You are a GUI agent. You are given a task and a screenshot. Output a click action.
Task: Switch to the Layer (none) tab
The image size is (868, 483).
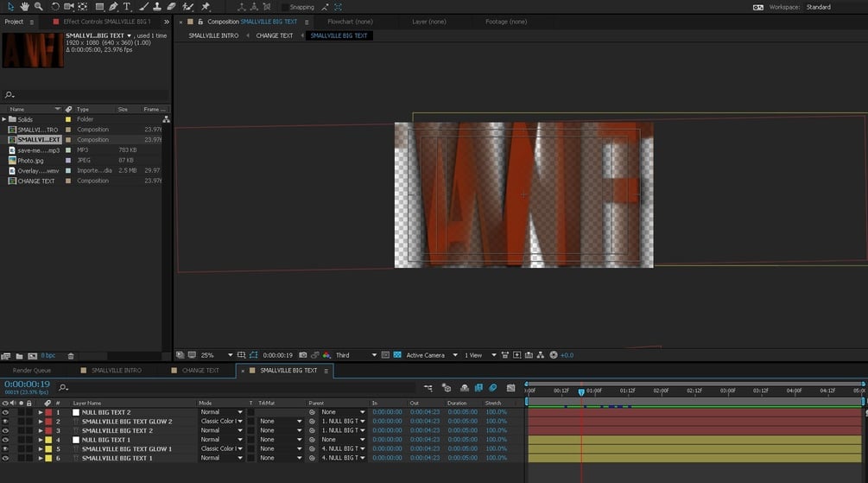click(429, 22)
